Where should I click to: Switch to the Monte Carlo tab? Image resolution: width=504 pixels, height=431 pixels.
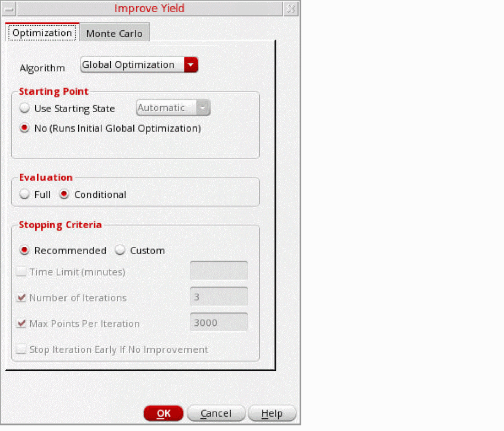[x=115, y=33]
